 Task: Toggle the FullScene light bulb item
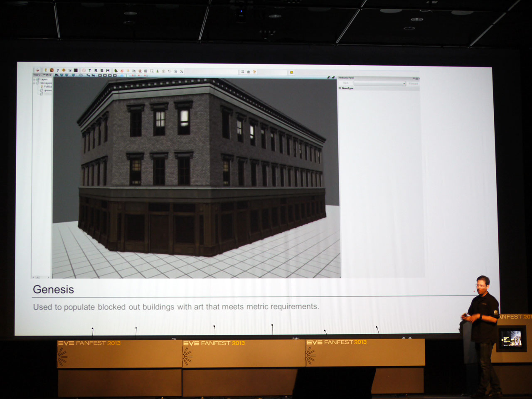[42, 86]
